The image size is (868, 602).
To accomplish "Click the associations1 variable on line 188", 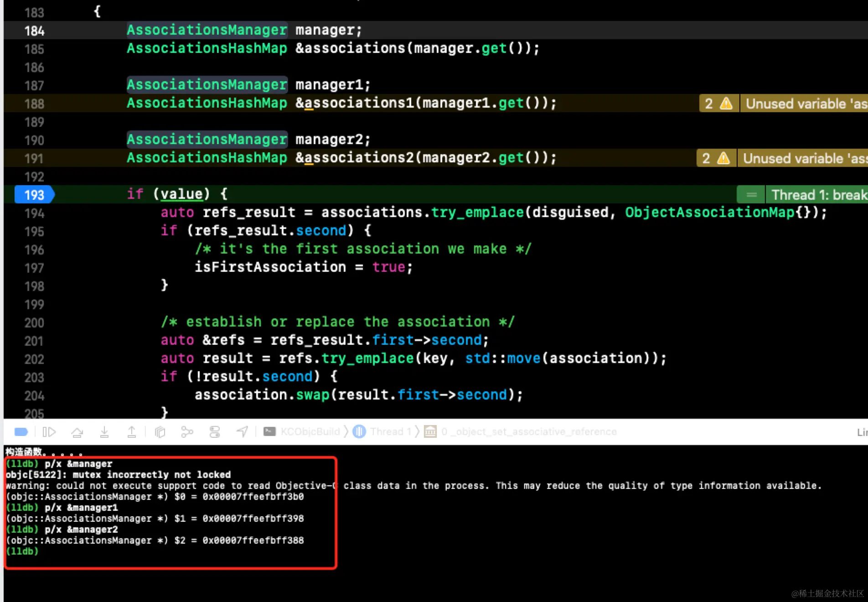I will click(x=359, y=103).
